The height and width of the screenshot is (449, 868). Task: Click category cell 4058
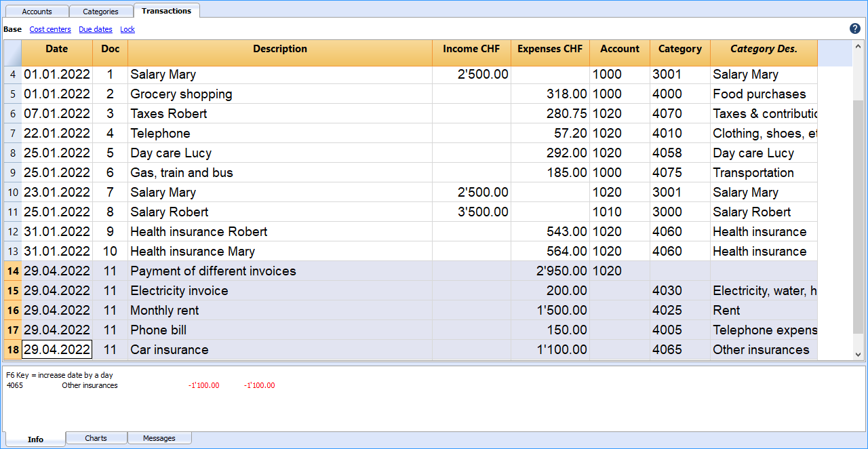pyautogui.click(x=680, y=153)
